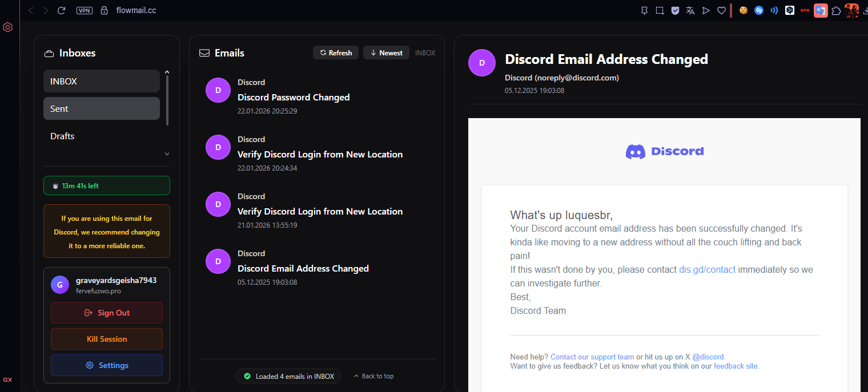The height and width of the screenshot is (392, 868).
Task: Click the purple D avatar in email header
Action: pos(482,63)
